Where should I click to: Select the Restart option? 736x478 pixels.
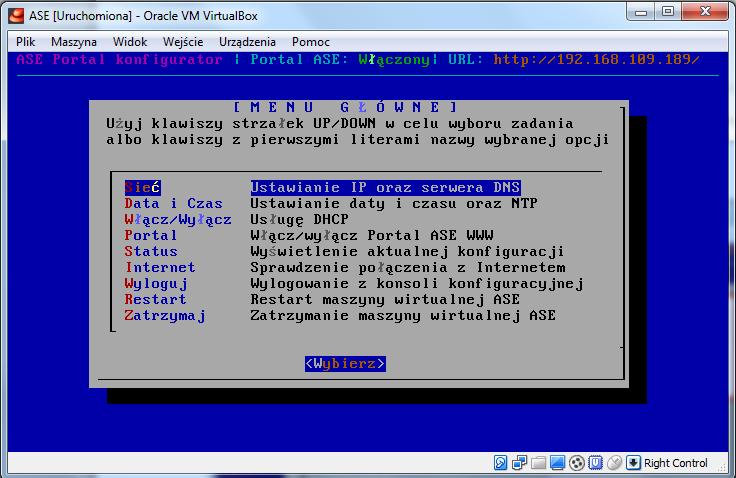[x=155, y=299]
